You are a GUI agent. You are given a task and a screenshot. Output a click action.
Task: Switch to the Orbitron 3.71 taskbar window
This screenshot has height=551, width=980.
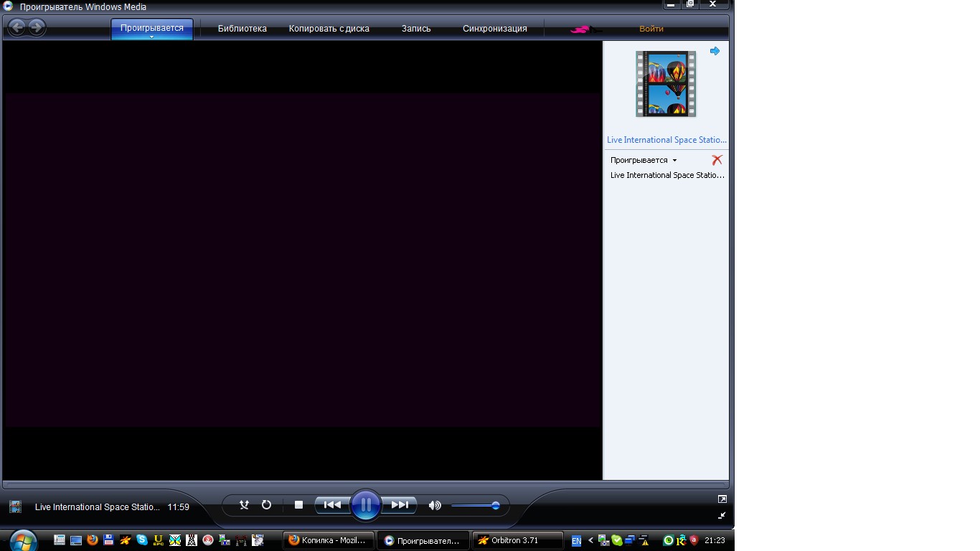pyautogui.click(x=518, y=540)
